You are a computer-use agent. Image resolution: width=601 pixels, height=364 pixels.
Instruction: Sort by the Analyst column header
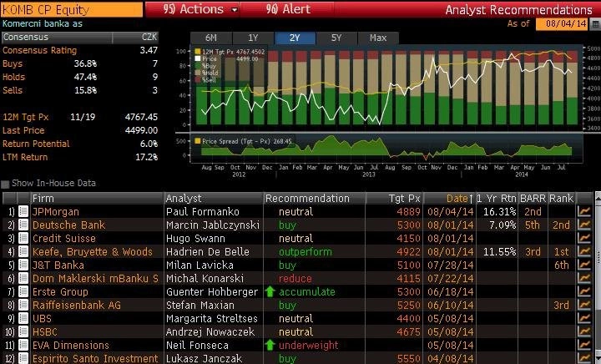coord(214,199)
